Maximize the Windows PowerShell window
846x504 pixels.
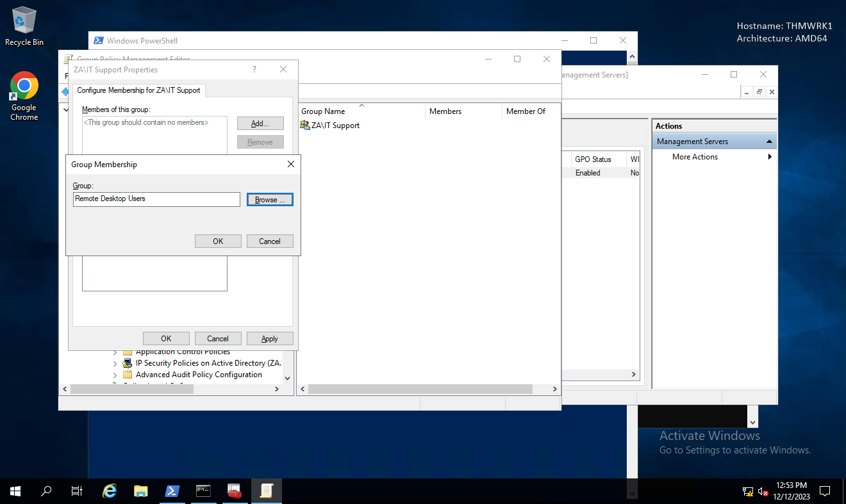593,40
